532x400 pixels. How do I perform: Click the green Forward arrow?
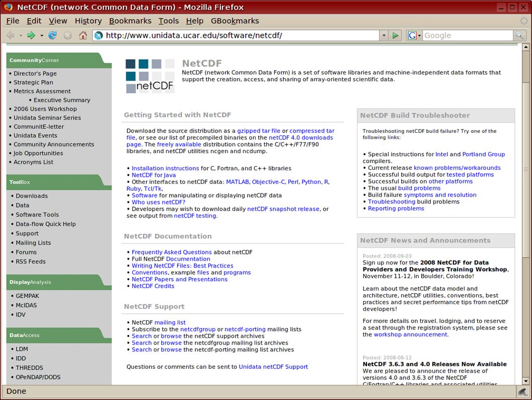31,35
